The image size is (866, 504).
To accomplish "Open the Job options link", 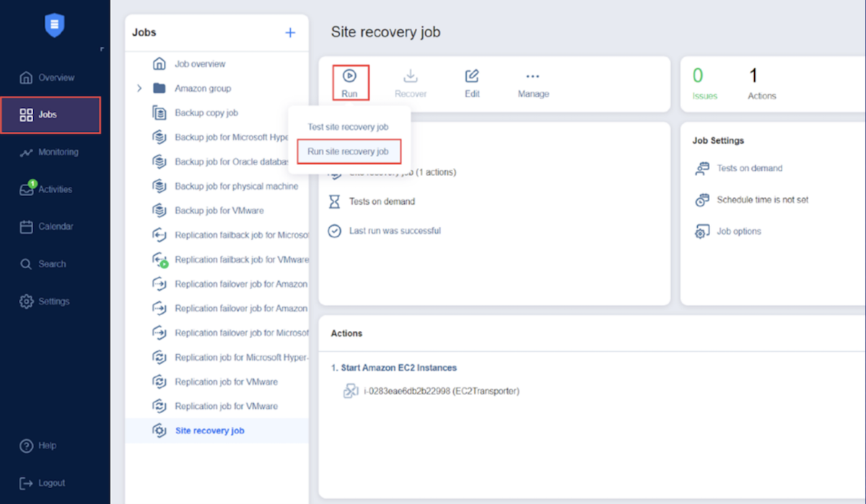I will (x=738, y=231).
